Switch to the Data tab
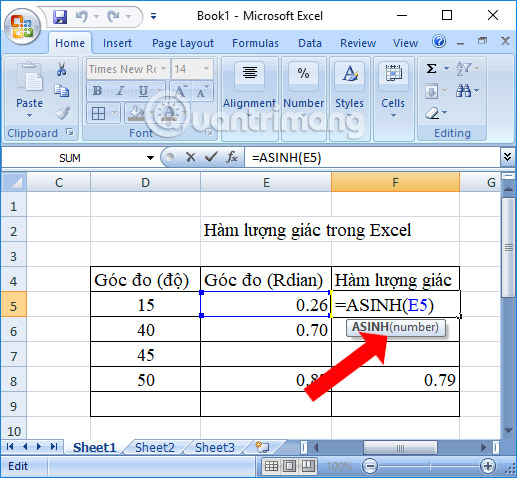This screenshot has height=478, width=517. pyautogui.click(x=310, y=43)
